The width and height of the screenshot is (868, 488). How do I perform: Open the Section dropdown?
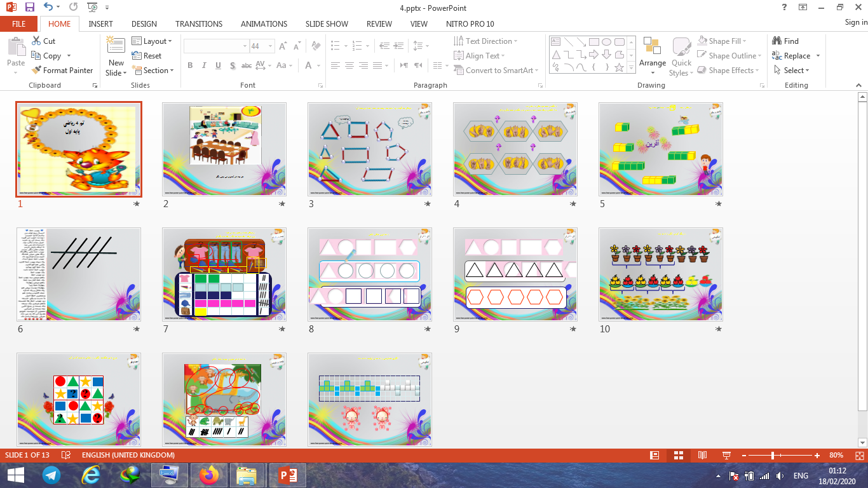pyautogui.click(x=153, y=71)
